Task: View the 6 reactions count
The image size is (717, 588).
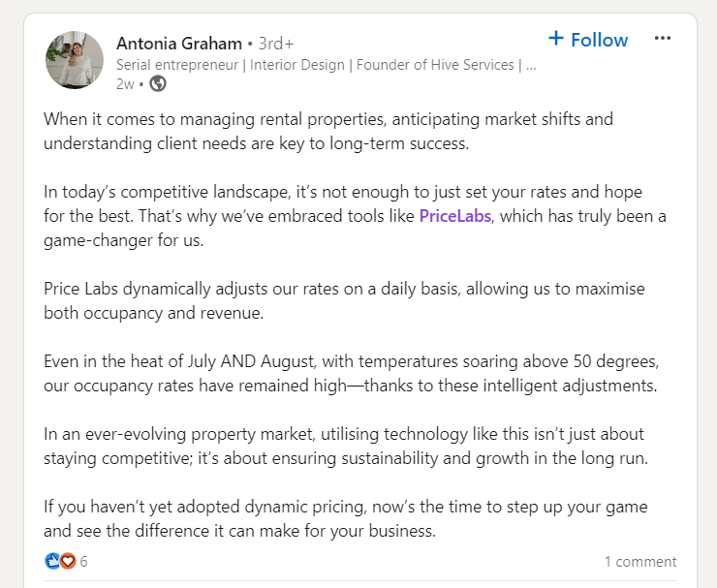Action: pyautogui.click(x=83, y=562)
